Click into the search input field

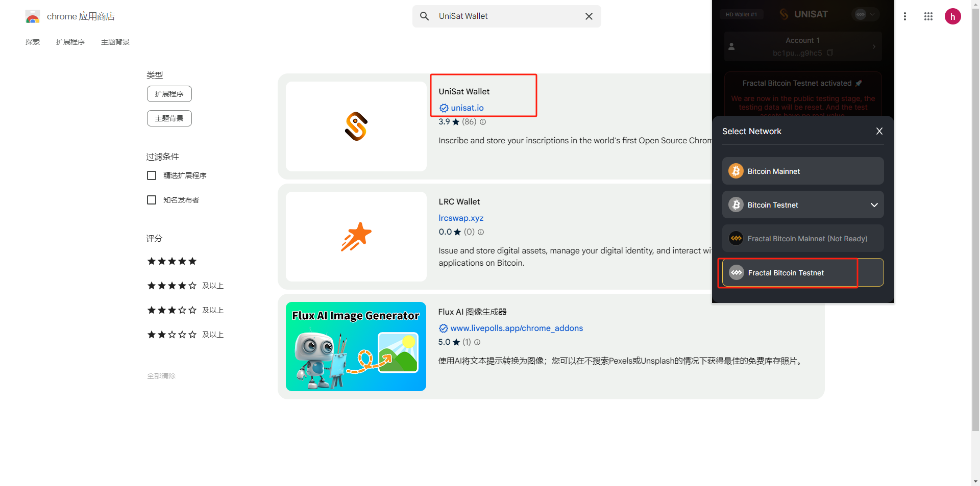point(508,16)
